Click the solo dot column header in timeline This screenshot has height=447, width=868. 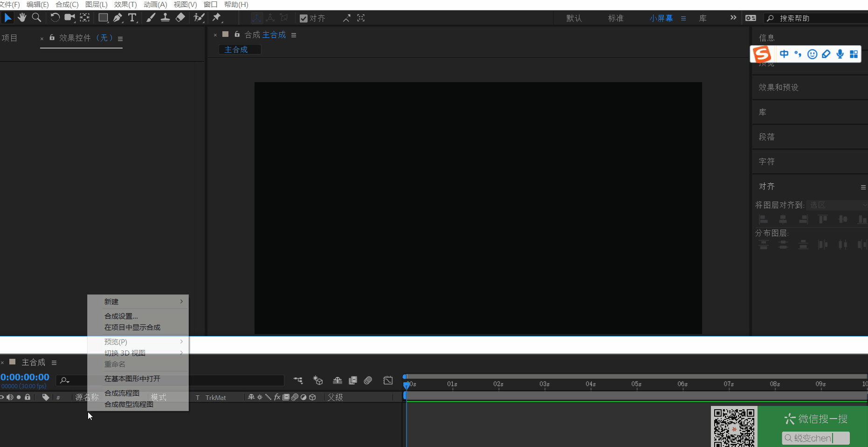(x=19, y=397)
